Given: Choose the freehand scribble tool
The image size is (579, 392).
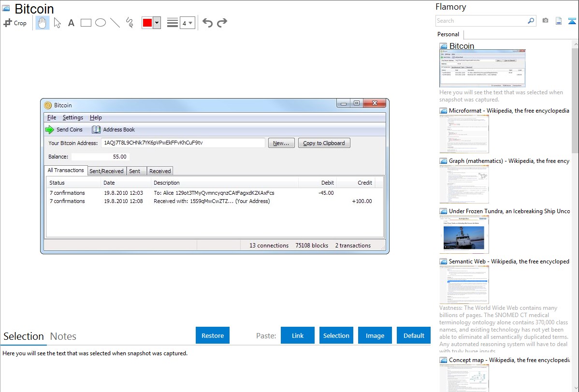Looking at the screenshot, I should (130, 23).
